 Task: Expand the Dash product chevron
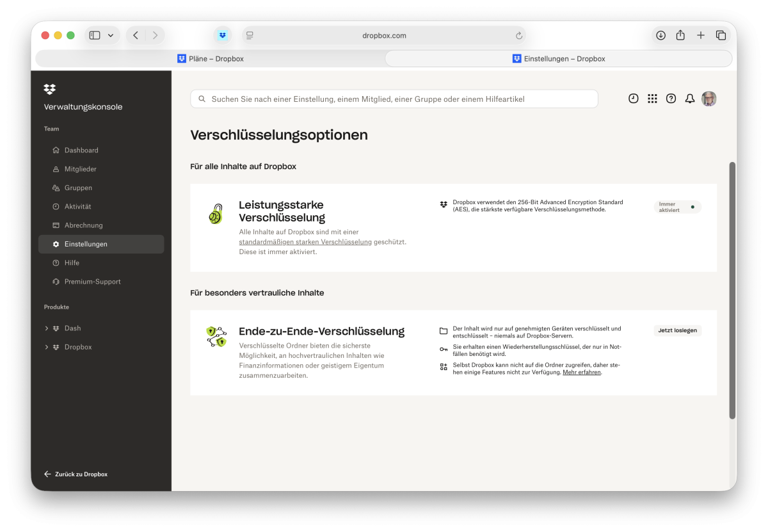point(47,328)
